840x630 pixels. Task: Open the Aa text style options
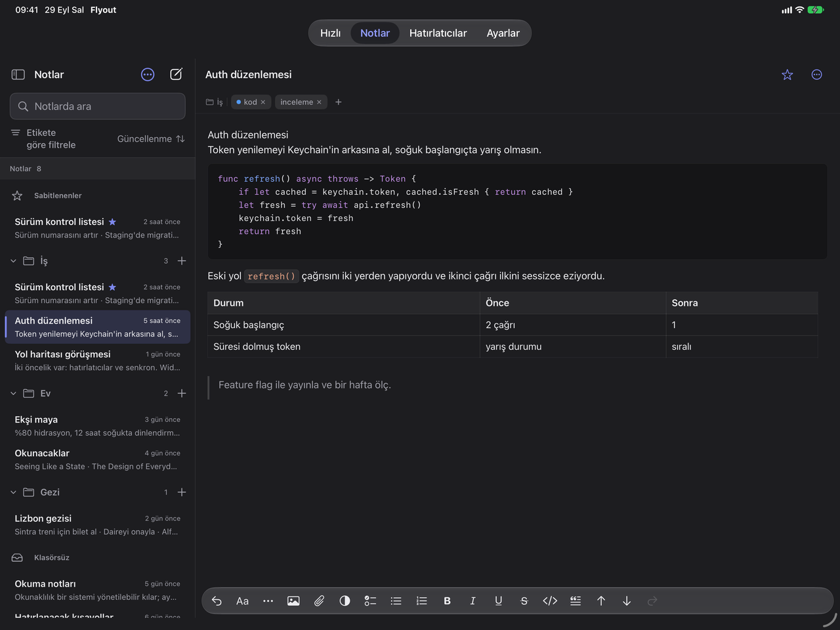(242, 601)
